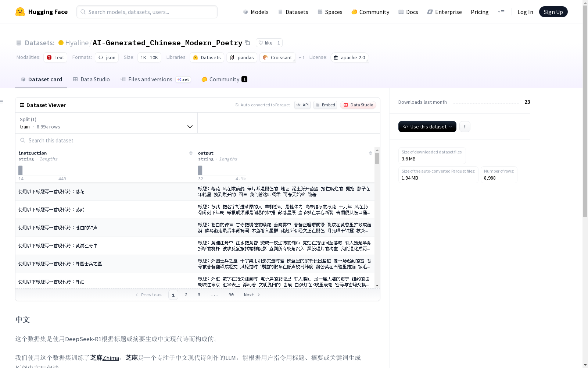Switch to the Data Studio tab
Viewport: 588px width, 368px height.
pyautogui.click(x=91, y=79)
